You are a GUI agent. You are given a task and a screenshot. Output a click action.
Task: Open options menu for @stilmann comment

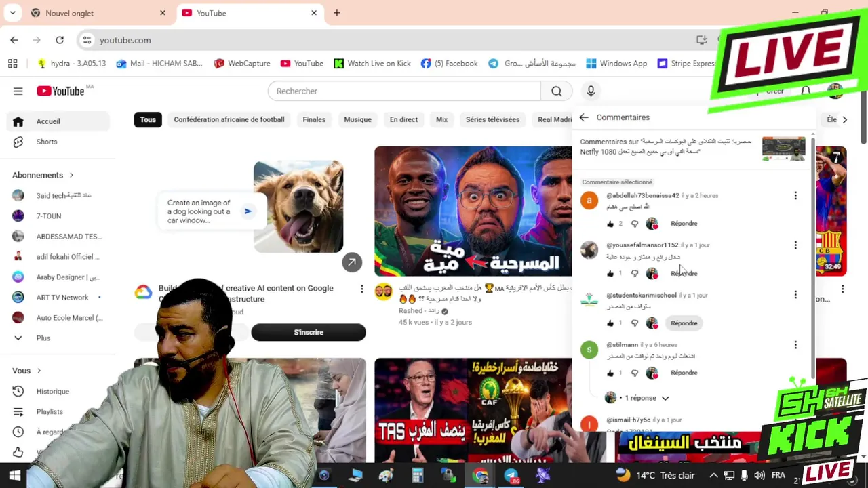(x=795, y=345)
